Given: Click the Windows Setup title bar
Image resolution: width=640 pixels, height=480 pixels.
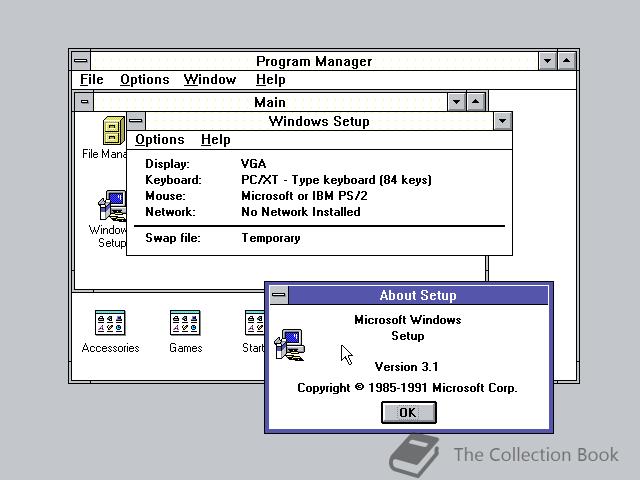Looking at the screenshot, I should coord(319,121).
